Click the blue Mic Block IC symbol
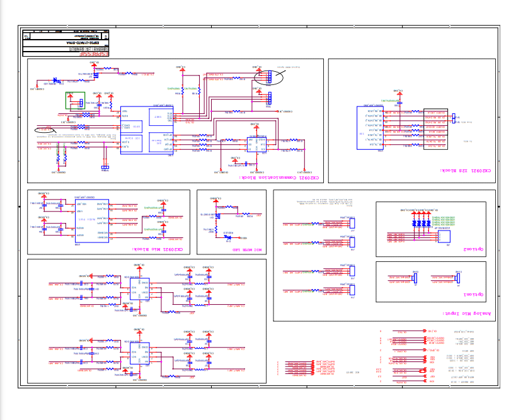This screenshot has width=528, height=420. (x=92, y=221)
